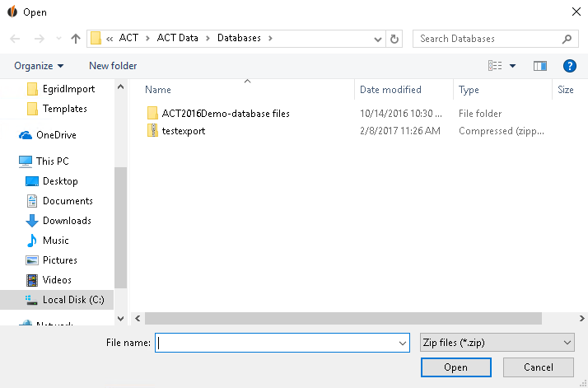The image size is (588, 388).
Task: Open the view options dropdown arrow
Action: click(x=512, y=67)
